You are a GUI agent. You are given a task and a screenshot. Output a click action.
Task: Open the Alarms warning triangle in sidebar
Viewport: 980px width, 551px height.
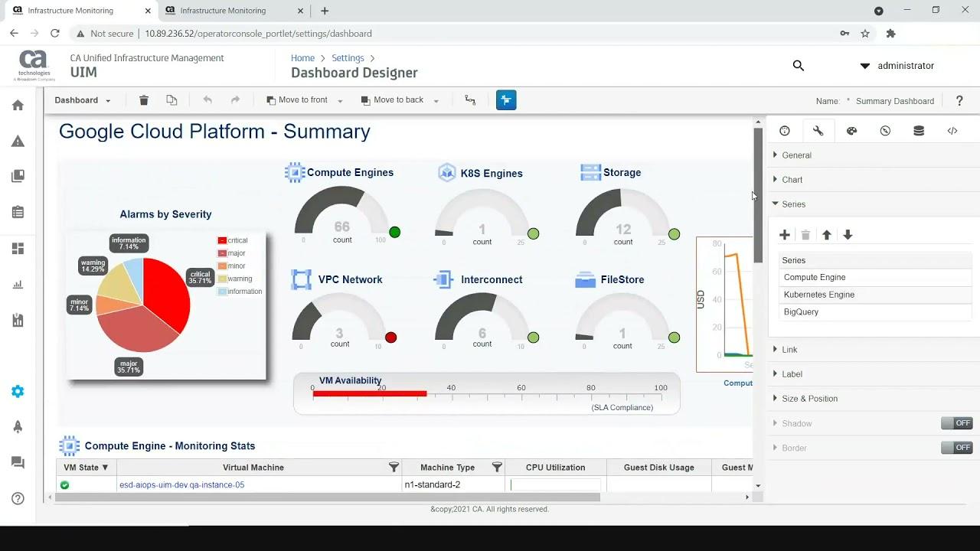[18, 141]
